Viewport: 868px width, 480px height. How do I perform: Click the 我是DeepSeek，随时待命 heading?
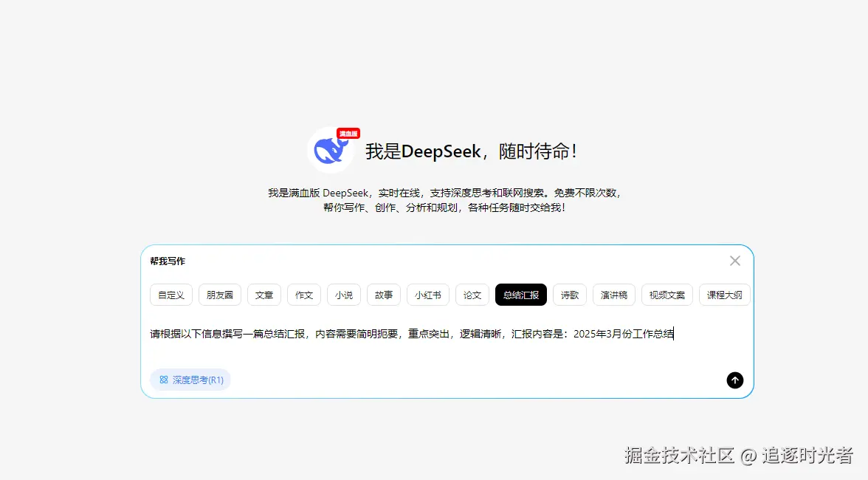pyautogui.click(x=471, y=151)
